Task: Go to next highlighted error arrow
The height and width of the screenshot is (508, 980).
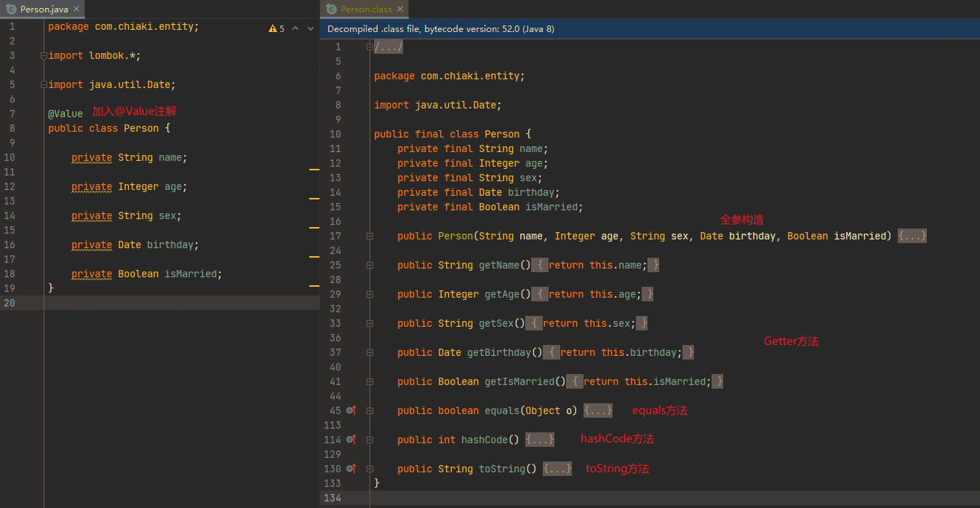Action: pos(311,28)
